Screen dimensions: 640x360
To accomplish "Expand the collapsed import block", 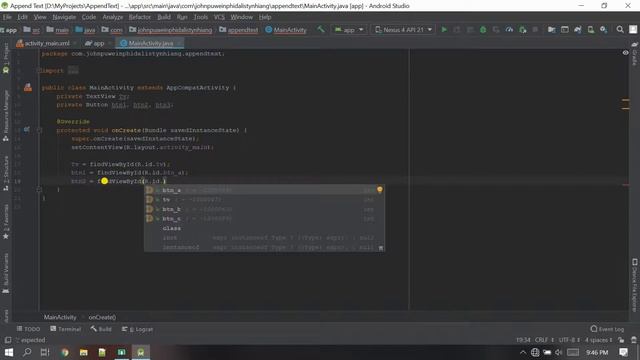I will (73, 71).
